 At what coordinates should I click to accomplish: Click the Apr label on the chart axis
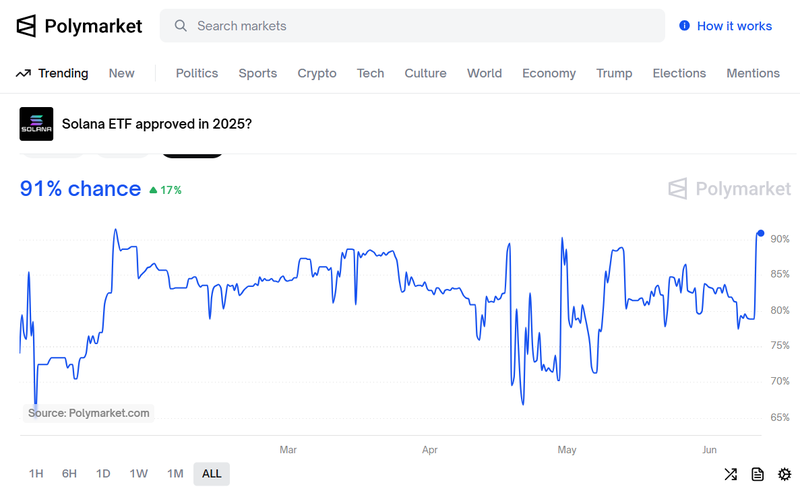[430, 450]
